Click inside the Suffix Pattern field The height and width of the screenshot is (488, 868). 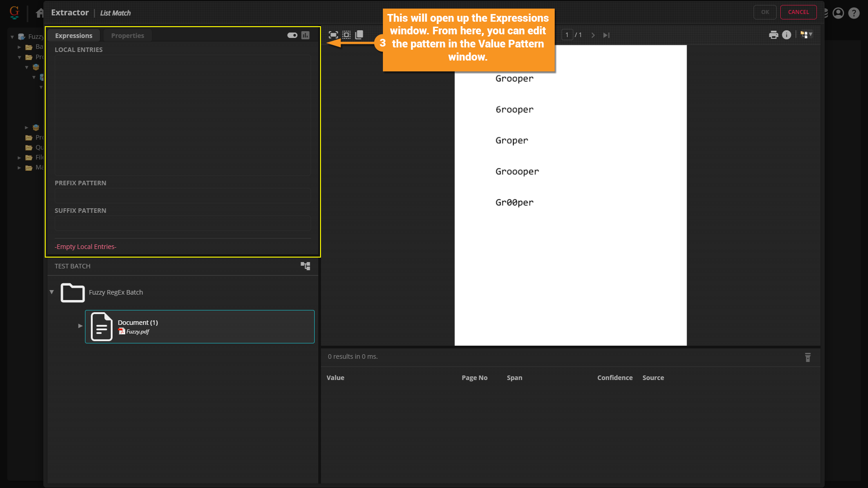[183, 223]
